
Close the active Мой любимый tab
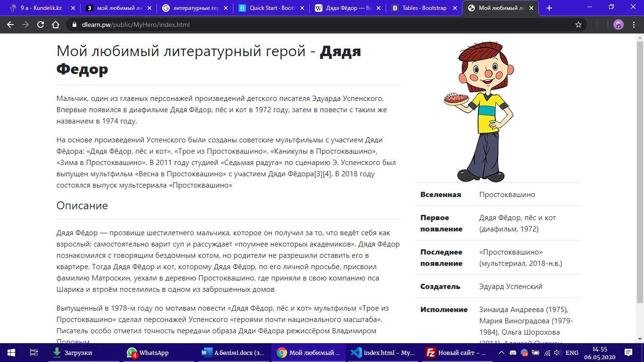click(x=531, y=8)
